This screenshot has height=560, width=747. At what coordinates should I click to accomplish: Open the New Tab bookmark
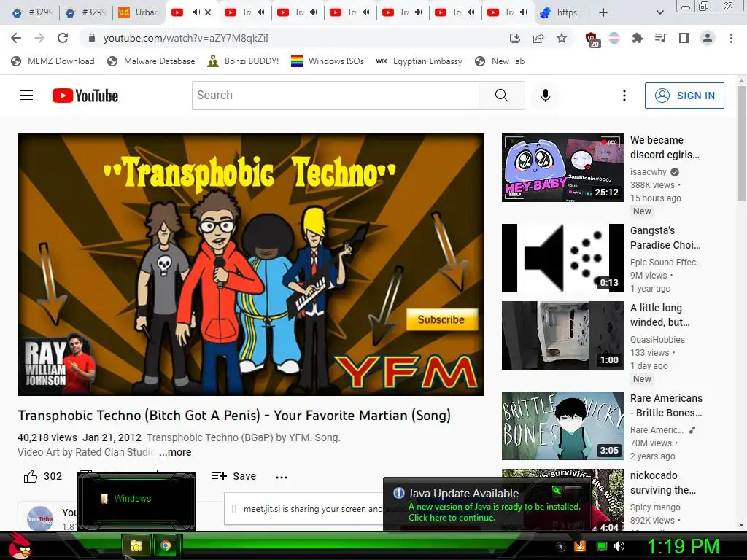[500, 61]
